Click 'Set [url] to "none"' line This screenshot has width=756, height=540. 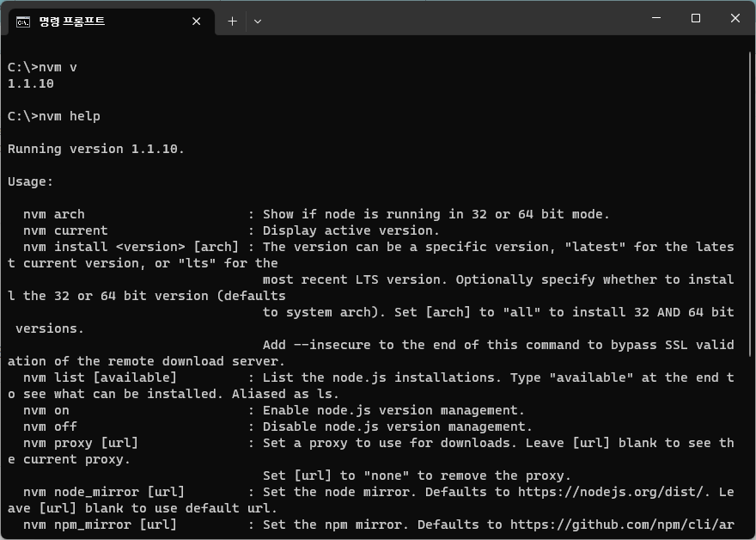pyautogui.click(x=417, y=476)
